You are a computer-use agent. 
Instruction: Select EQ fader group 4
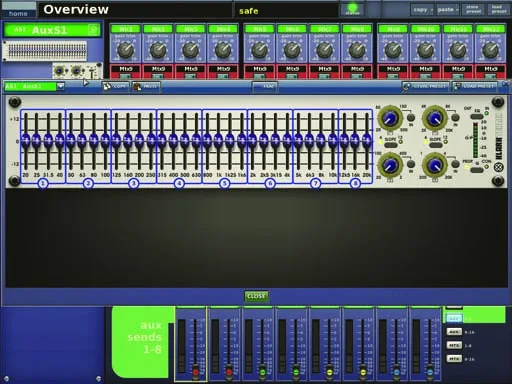tap(179, 183)
